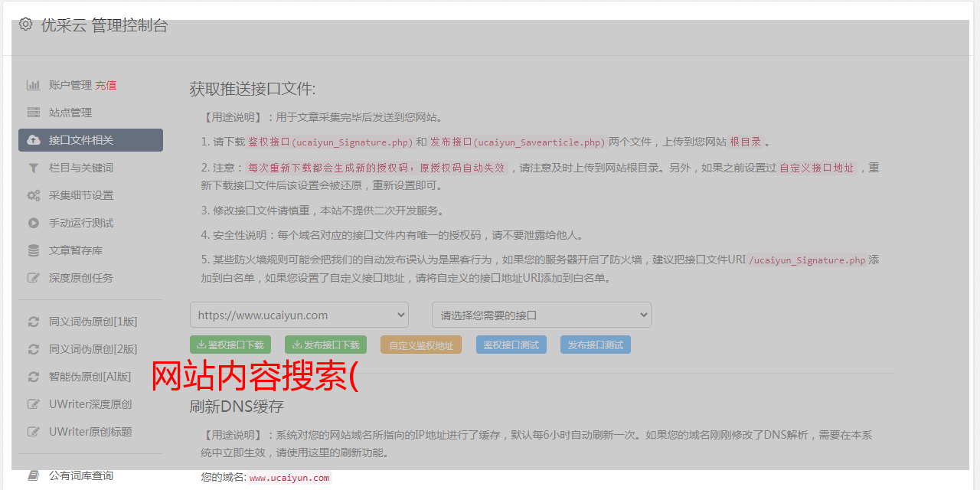Viewport: 980px width, 490px height.
Task: Open UWriter深度原创 page
Action: point(90,404)
